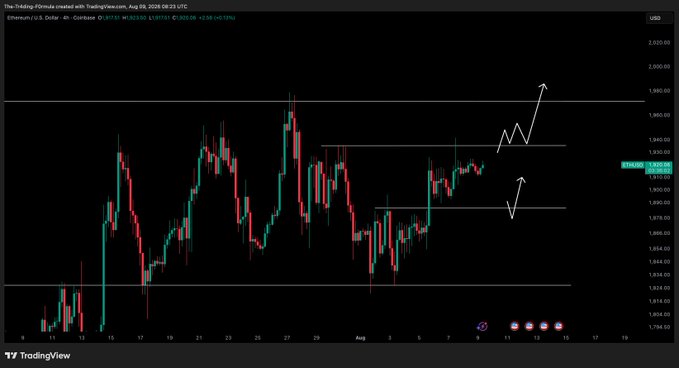The image size is (679, 368).
Task: Click the 1,844.00 price axis label
Action: (659, 261)
